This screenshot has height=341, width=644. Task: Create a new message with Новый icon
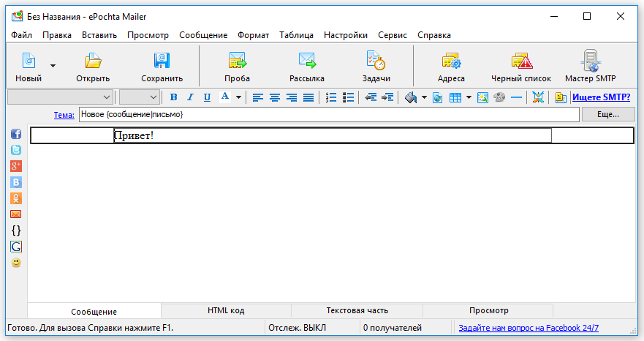[x=29, y=61]
